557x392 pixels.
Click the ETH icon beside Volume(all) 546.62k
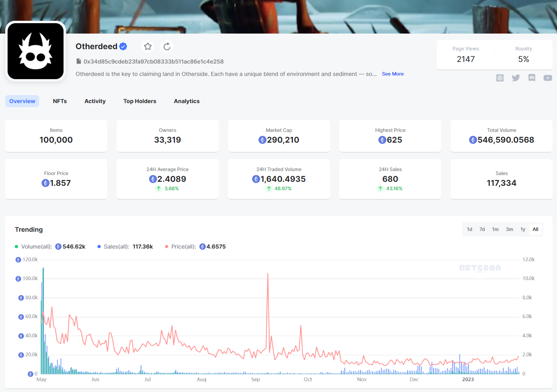(x=58, y=247)
